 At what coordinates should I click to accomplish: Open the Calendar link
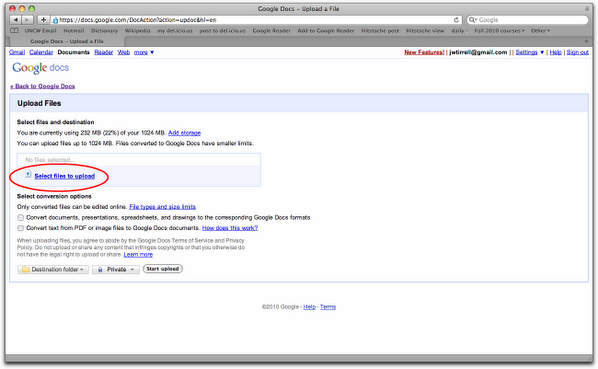[x=41, y=52]
